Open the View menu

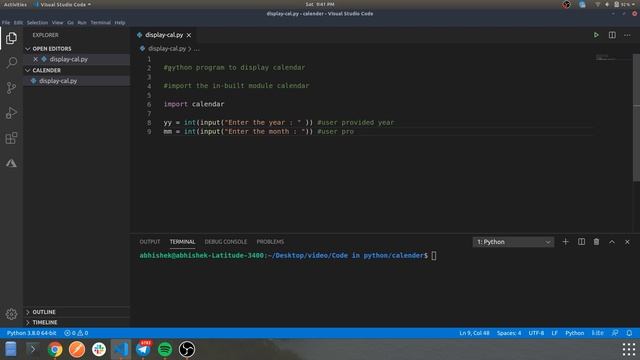tap(58, 23)
